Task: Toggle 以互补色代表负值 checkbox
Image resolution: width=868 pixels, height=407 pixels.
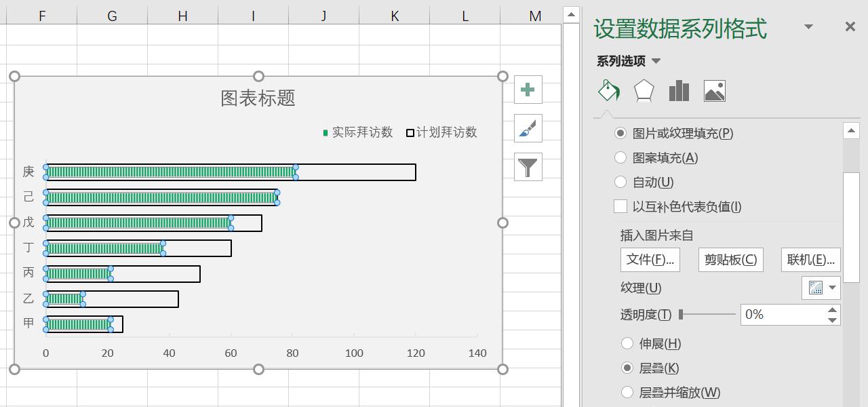Action: [x=620, y=206]
